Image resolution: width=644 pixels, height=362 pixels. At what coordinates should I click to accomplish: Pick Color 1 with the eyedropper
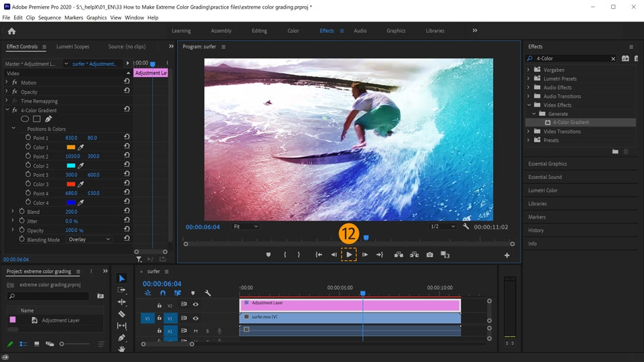(81, 147)
